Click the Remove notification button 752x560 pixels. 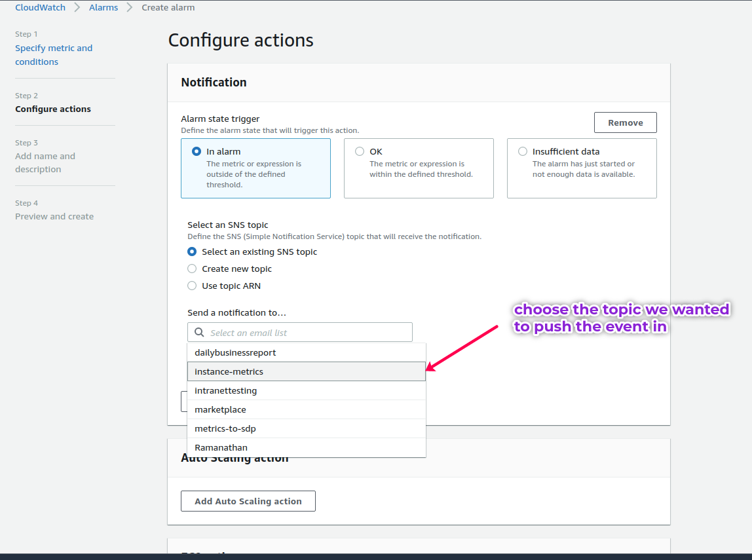625,122
